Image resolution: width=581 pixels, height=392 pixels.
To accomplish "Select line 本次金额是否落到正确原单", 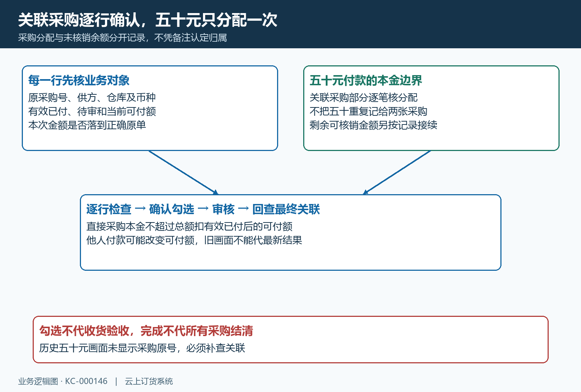I will point(87,125).
